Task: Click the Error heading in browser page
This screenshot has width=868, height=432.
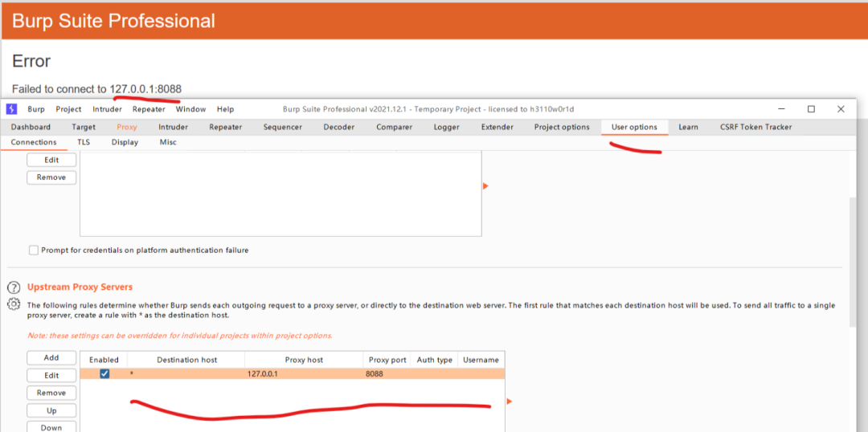Action: click(31, 61)
